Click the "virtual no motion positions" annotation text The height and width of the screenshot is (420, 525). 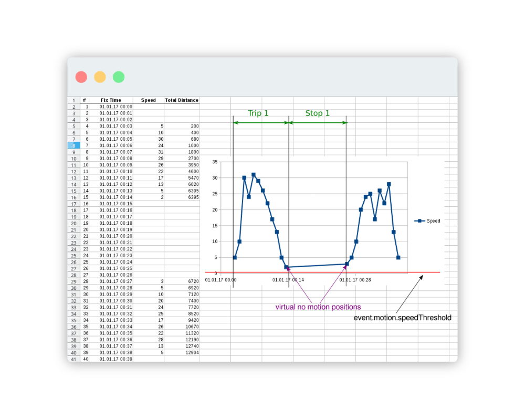(318, 307)
